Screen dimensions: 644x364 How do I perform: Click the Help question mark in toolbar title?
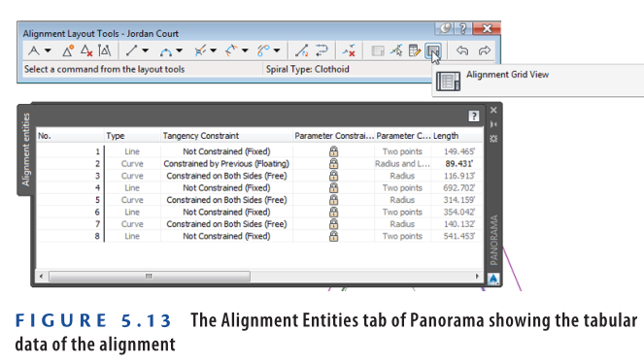pos(463,28)
